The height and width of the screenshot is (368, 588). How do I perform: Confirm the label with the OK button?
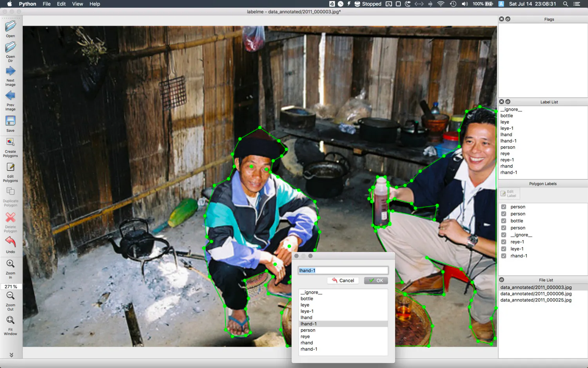376,281
